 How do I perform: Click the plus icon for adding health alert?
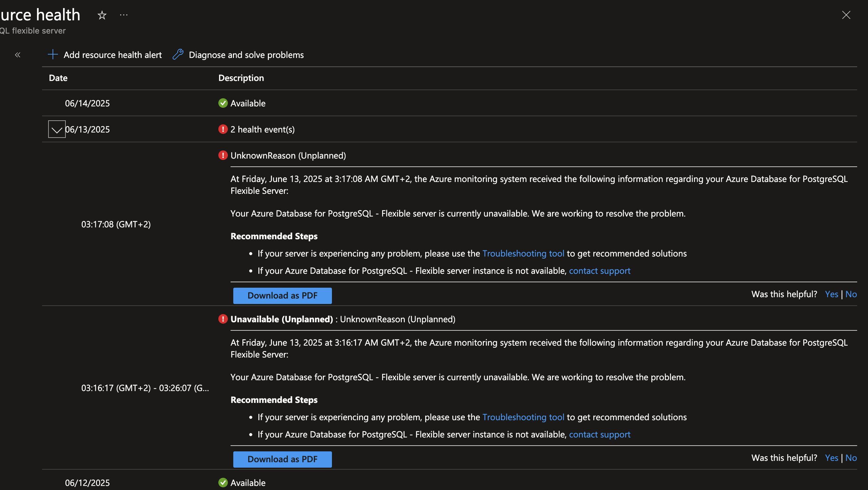click(x=53, y=55)
